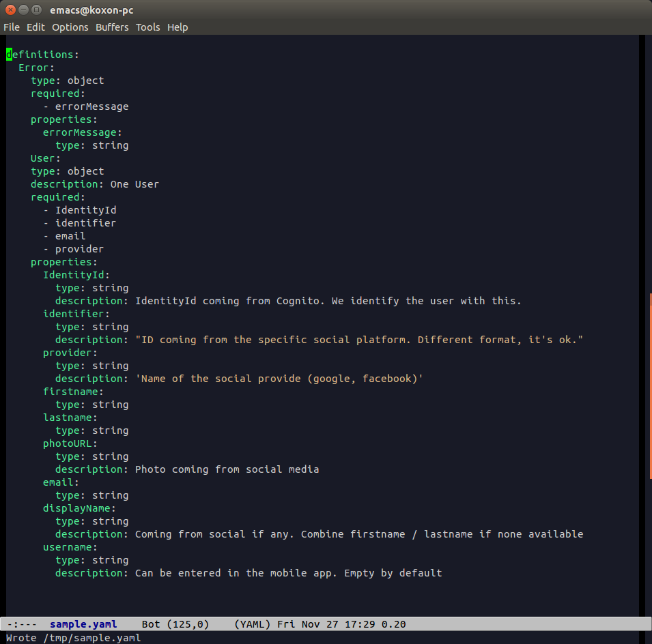The width and height of the screenshot is (652, 644).
Task: Open the Edit menu
Action: 36,27
